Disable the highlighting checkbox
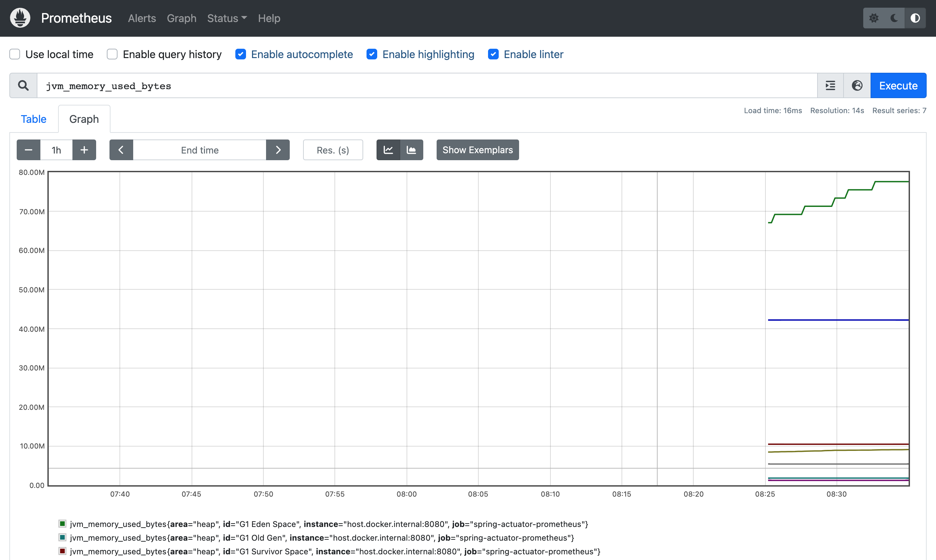Image resolution: width=936 pixels, height=560 pixels. click(372, 54)
